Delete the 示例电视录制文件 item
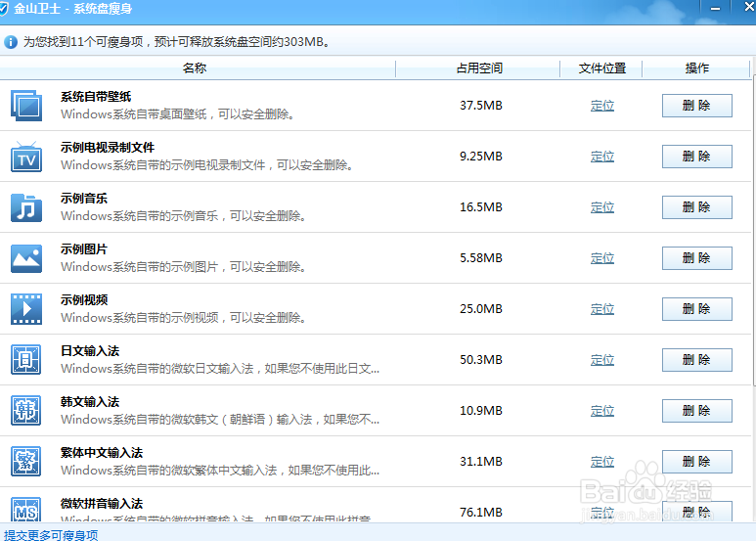Image resolution: width=756 pixels, height=541 pixels. pyautogui.click(x=696, y=157)
